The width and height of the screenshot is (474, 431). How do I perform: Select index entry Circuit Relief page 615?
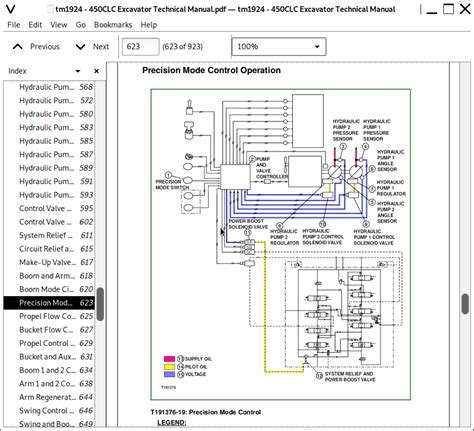pyautogui.click(x=49, y=249)
